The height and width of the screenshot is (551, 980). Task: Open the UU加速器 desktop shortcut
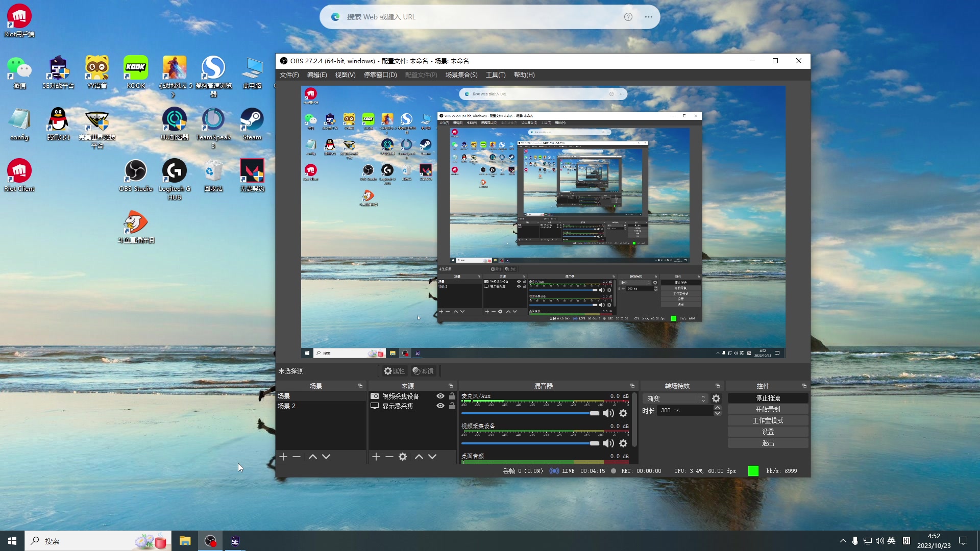tap(175, 124)
